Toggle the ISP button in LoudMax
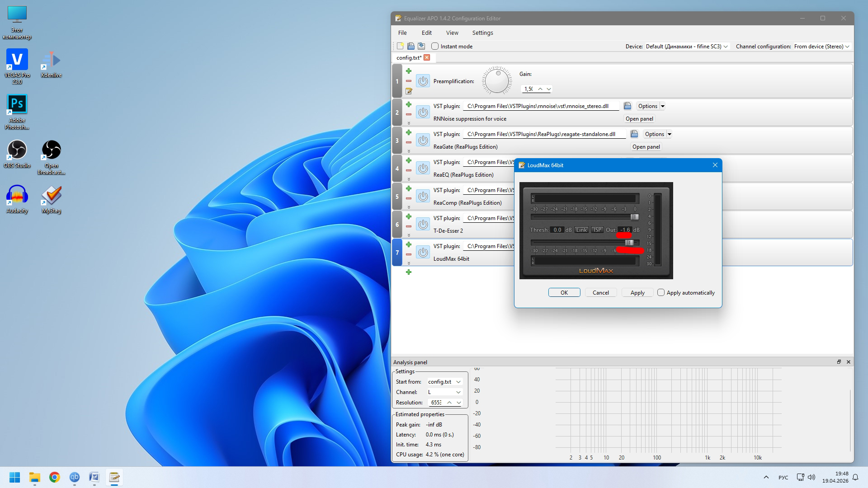This screenshot has height=488, width=868. click(x=597, y=230)
